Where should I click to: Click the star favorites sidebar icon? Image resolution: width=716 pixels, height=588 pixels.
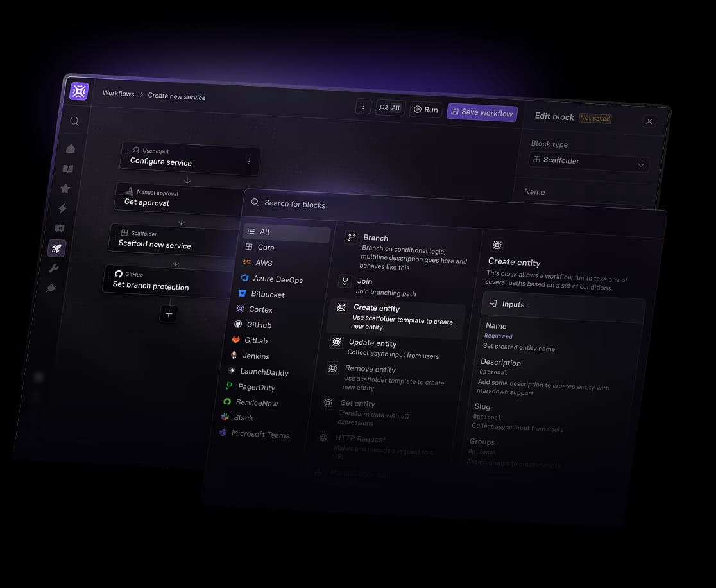pos(65,189)
